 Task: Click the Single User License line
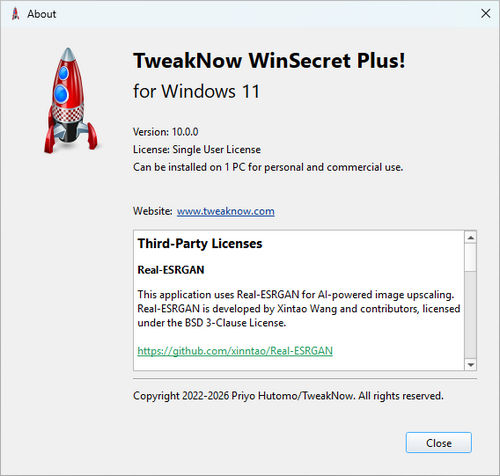point(197,149)
